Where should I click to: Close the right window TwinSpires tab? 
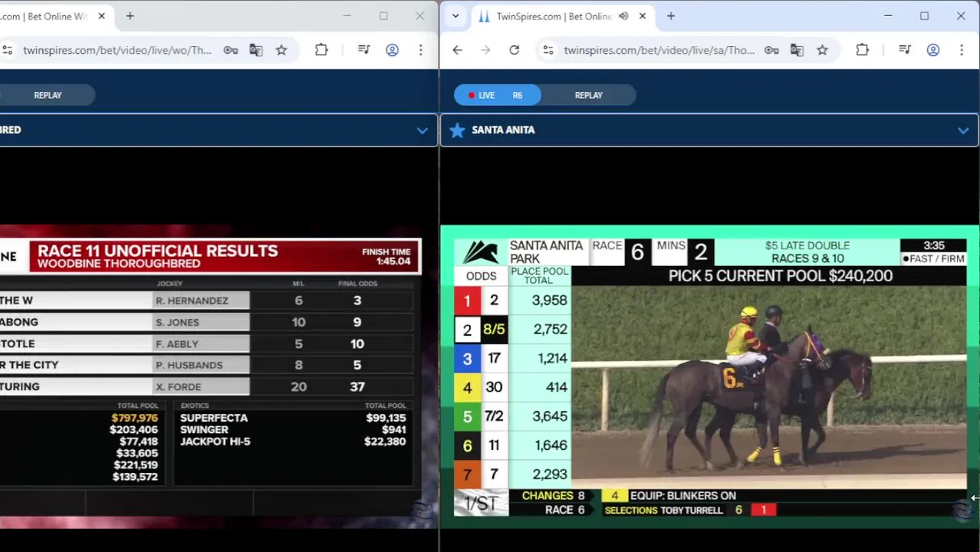[643, 16]
